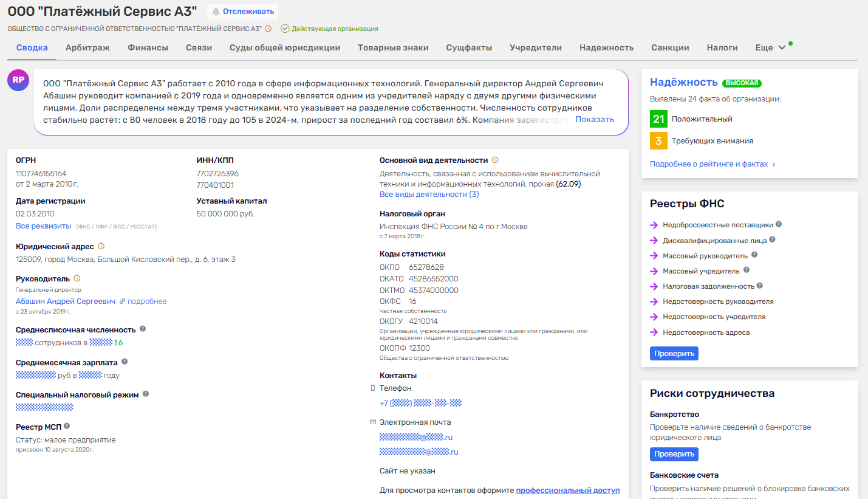Expand the Еще tab dropdown
The width and height of the screenshot is (868, 499).
coord(770,47)
